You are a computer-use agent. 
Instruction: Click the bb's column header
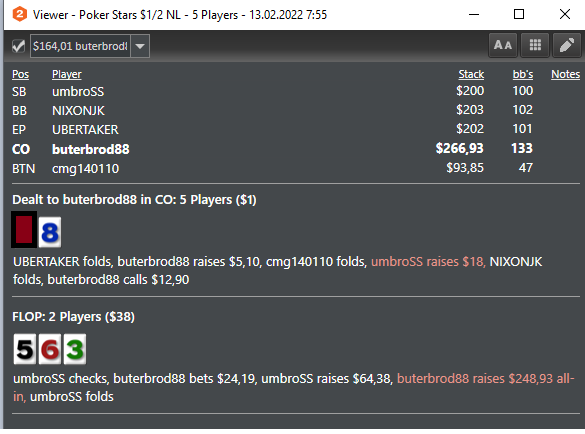point(523,74)
